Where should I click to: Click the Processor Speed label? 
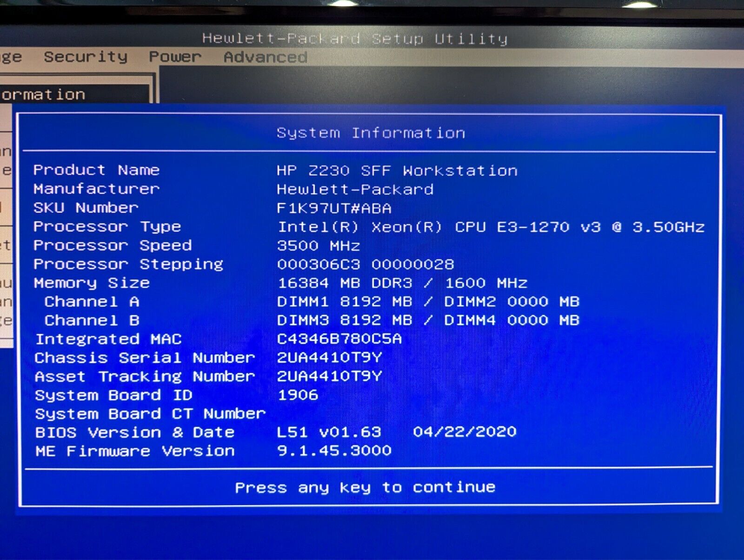pyautogui.click(x=113, y=245)
